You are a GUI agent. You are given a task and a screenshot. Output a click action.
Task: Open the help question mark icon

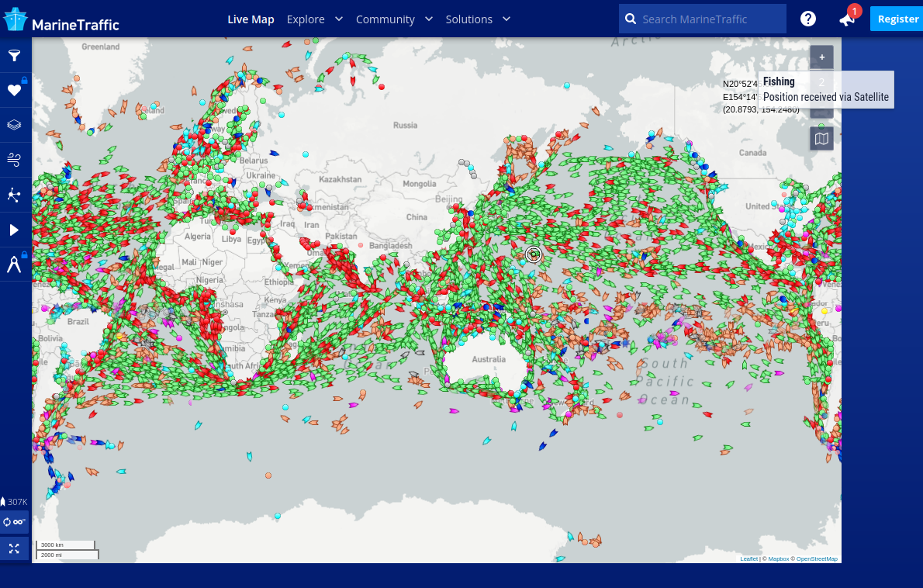click(x=808, y=19)
